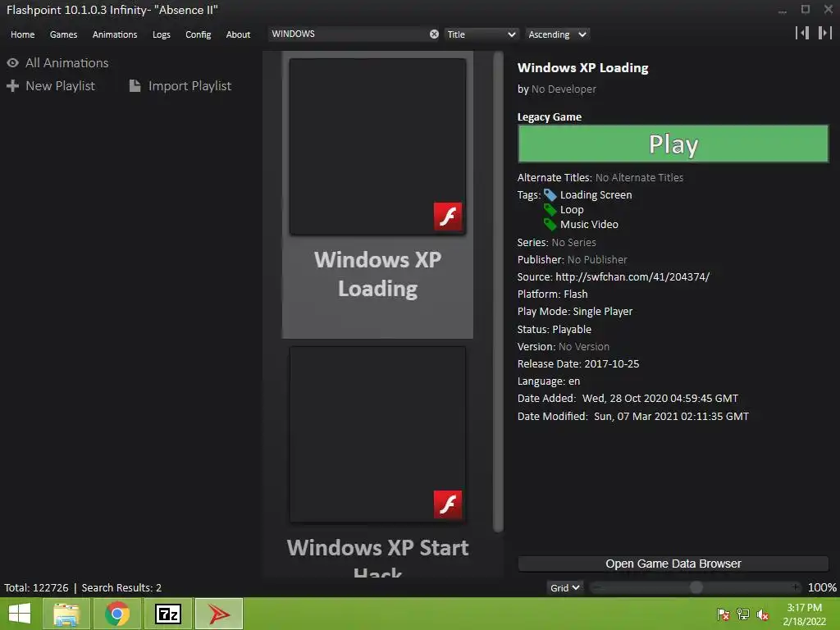The height and width of the screenshot is (630, 840).
Task: Clear the search text with X icon
Action: coord(434,34)
